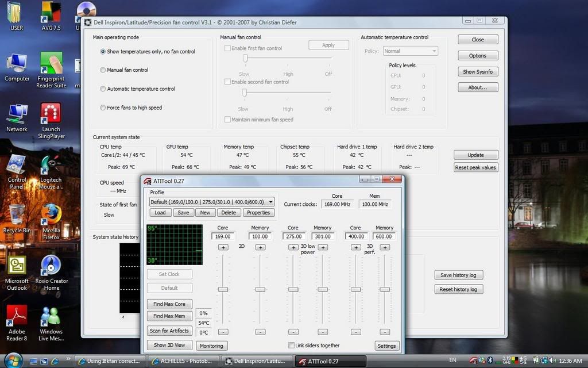Open the Computer desktop icon

coord(17,68)
